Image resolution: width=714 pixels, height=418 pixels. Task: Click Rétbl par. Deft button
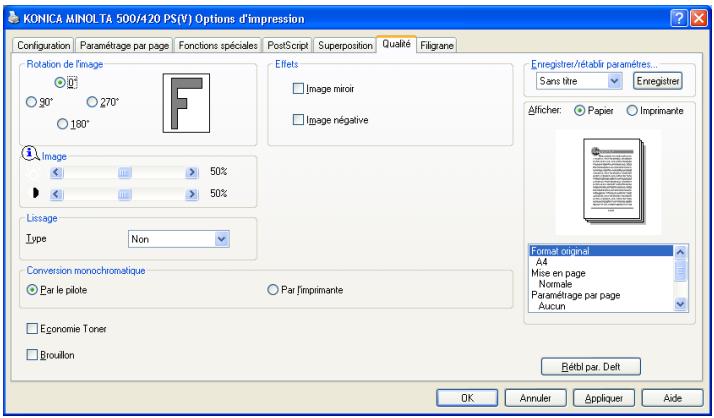pos(591,367)
